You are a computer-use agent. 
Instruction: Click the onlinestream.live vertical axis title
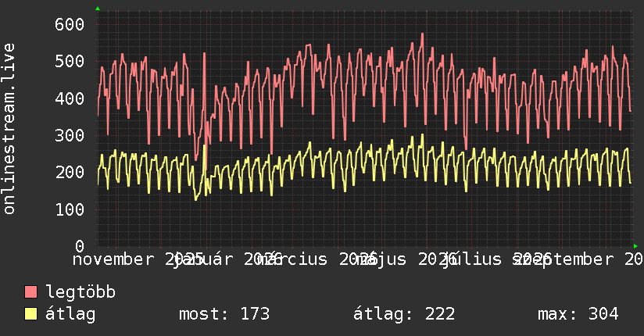tap(9, 129)
